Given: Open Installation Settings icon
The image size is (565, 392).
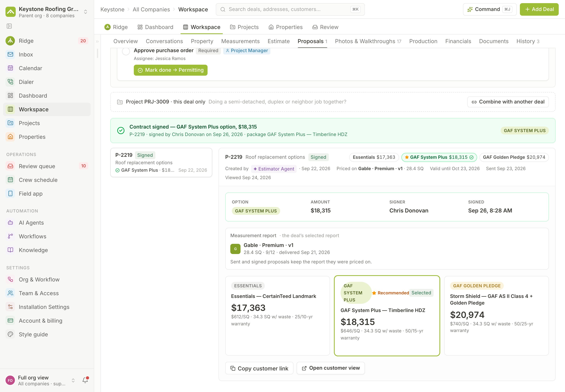Looking at the screenshot, I should (10, 307).
